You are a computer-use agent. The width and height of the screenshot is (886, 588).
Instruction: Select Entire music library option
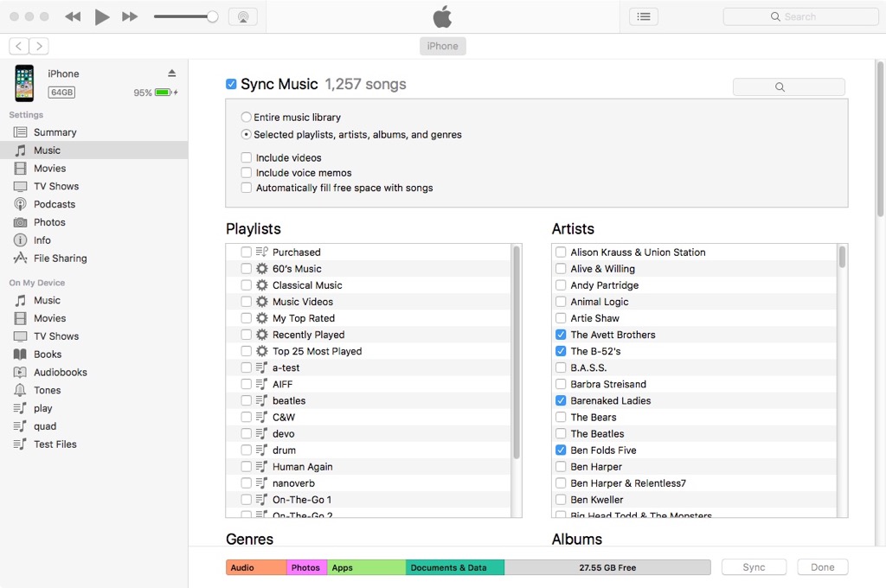pos(247,118)
